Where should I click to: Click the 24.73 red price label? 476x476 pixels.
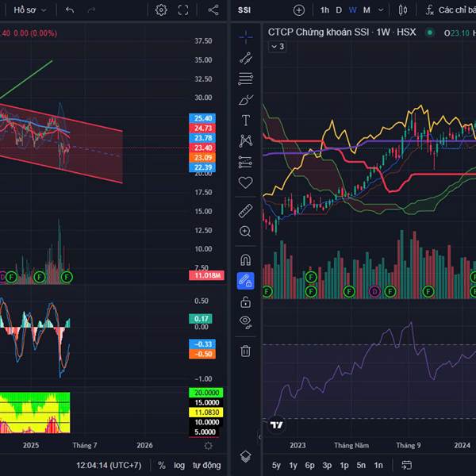202,128
